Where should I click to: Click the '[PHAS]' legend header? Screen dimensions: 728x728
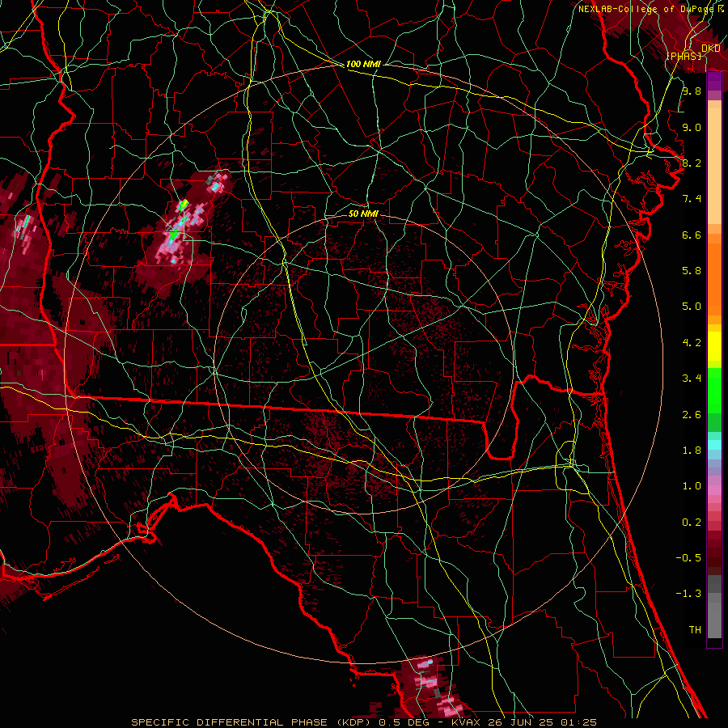click(x=684, y=56)
